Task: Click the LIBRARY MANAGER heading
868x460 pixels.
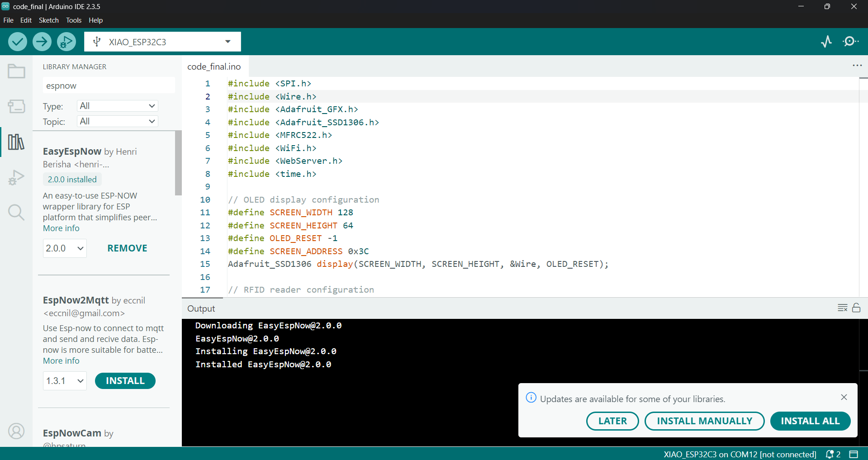Action: click(x=75, y=66)
